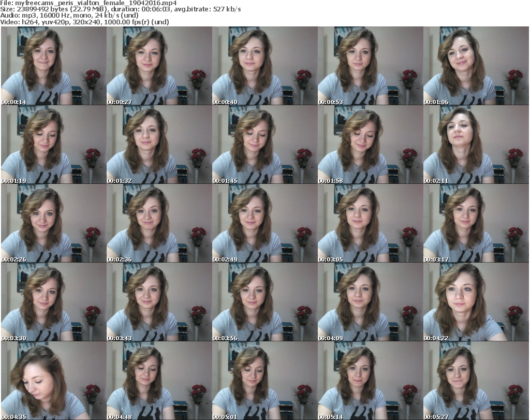This screenshot has width=530, height=420.
Task: Open the frame at 00:02:11
Action: click(476, 144)
